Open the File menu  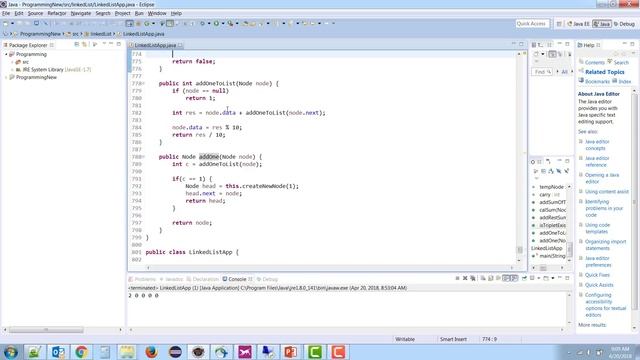[x=6, y=13]
